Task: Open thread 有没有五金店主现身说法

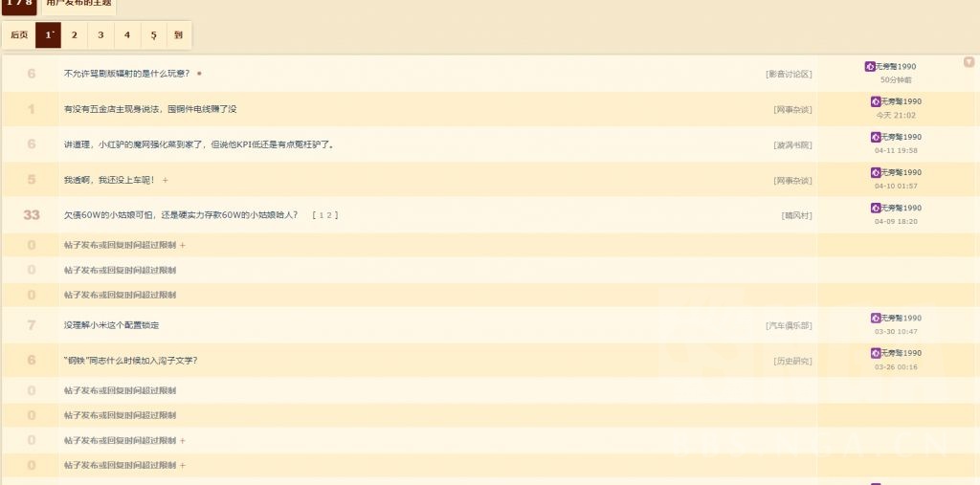Action: click(150, 109)
